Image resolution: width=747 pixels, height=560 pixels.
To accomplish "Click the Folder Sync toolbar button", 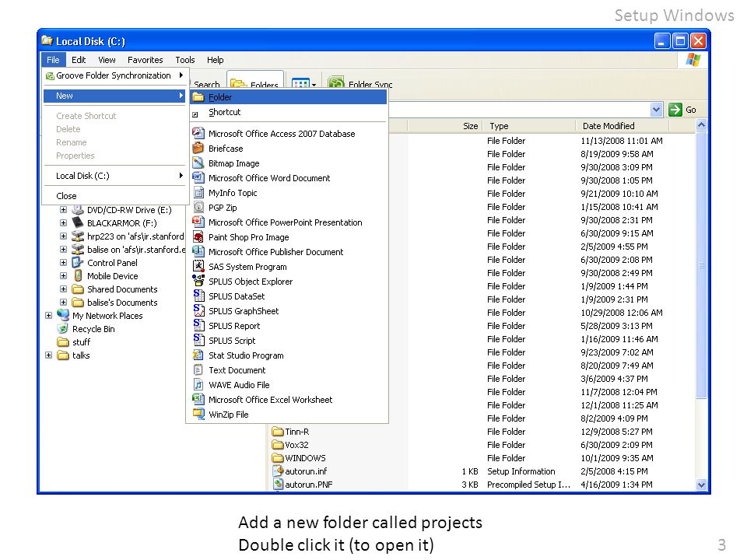I will [360, 84].
